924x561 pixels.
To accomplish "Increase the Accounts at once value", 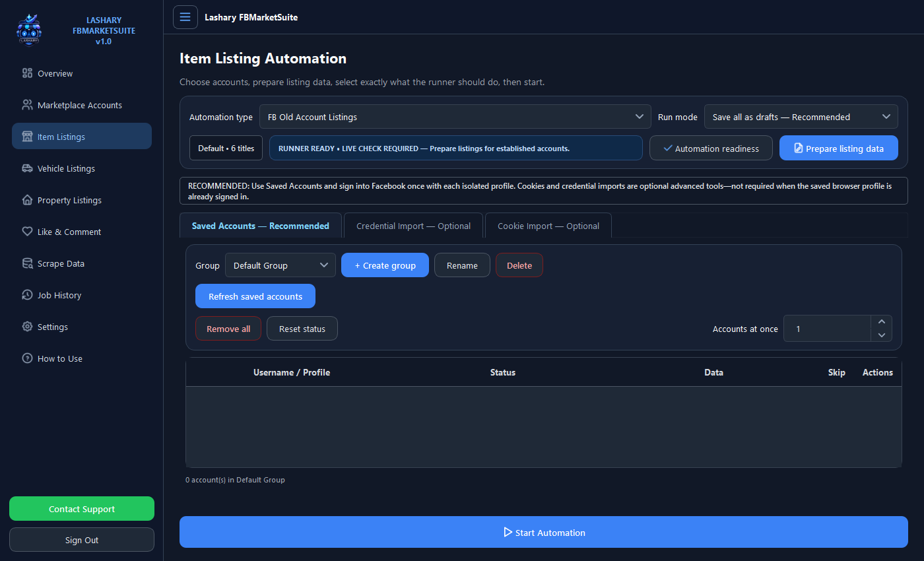I will 882,322.
